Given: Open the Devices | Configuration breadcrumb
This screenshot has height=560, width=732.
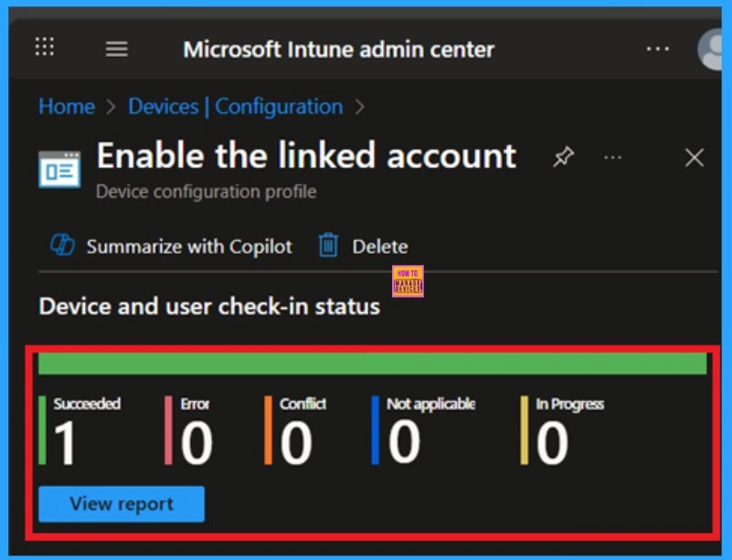Looking at the screenshot, I should [236, 106].
